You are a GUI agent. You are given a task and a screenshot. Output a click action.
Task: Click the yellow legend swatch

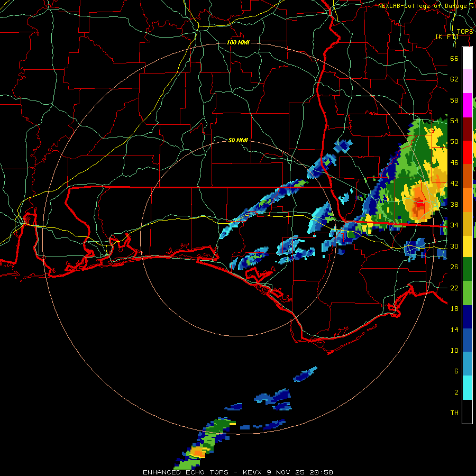pos(467,246)
